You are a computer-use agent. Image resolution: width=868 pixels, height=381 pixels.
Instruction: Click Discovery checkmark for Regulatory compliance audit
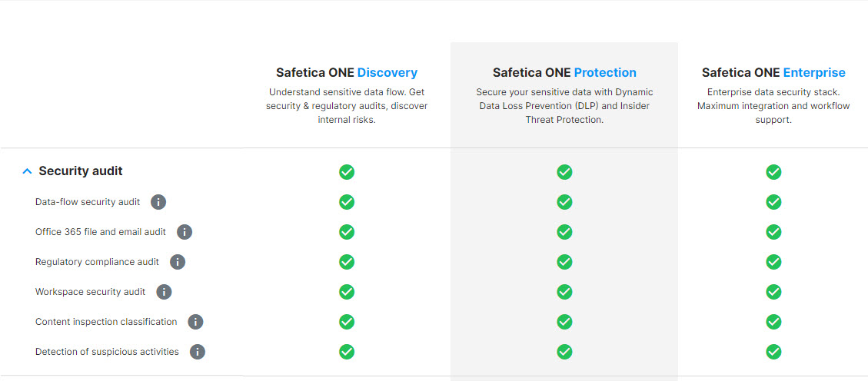[x=347, y=262]
